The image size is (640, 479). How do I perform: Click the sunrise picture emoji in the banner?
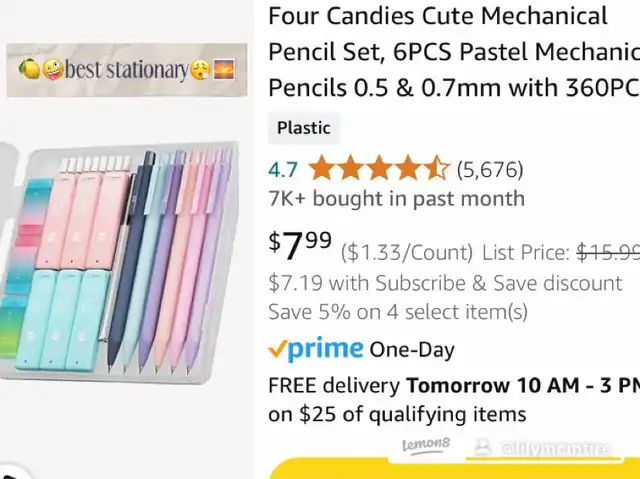point(224,69)
